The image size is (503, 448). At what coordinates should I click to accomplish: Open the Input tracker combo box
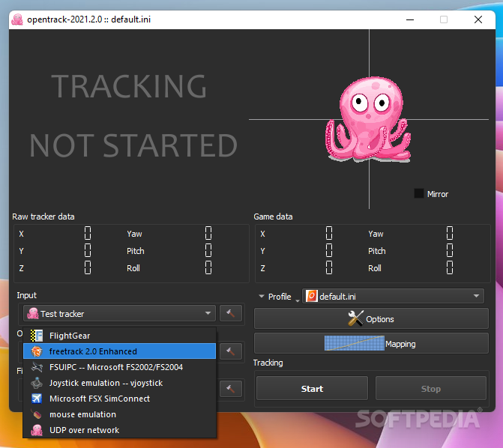(119, 313)
